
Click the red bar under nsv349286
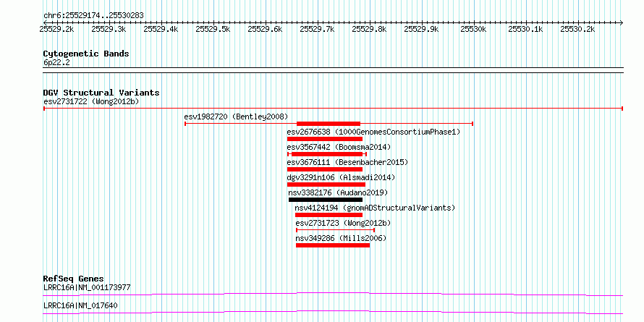(x=333, y=245)
